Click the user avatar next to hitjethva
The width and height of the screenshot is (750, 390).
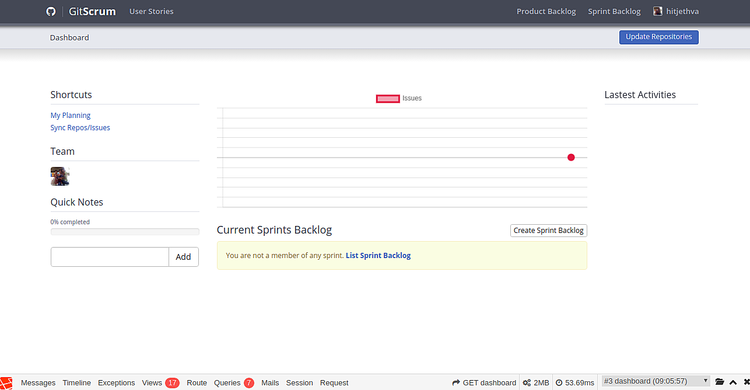[x=658, y=11]
